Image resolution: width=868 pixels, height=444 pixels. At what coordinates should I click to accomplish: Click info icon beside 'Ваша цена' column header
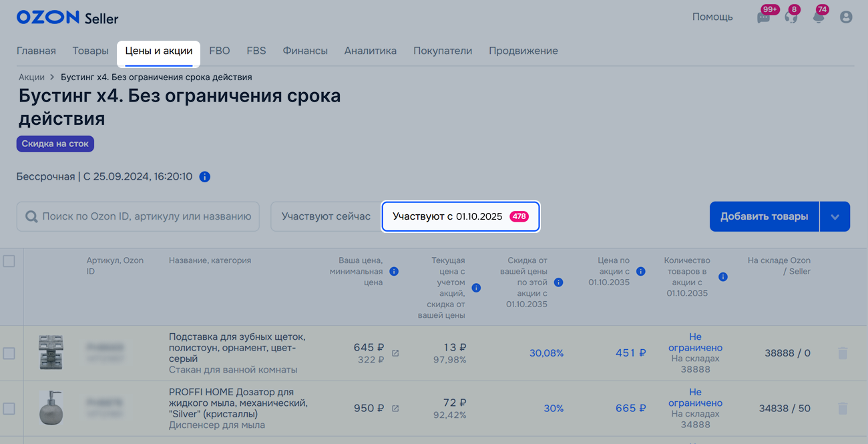[394, 271]
